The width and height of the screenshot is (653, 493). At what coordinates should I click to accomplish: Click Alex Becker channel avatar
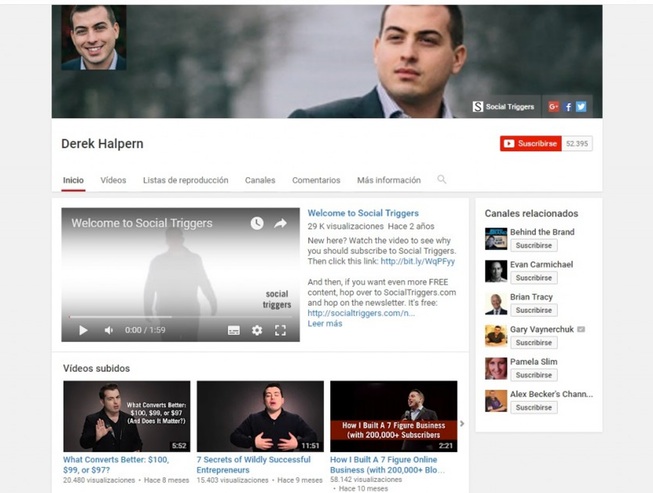pyautogui.click(x=496, y=401)
